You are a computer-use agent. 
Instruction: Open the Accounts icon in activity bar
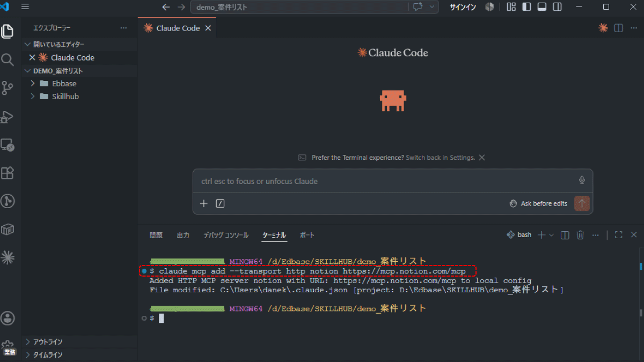coord(8,317)
